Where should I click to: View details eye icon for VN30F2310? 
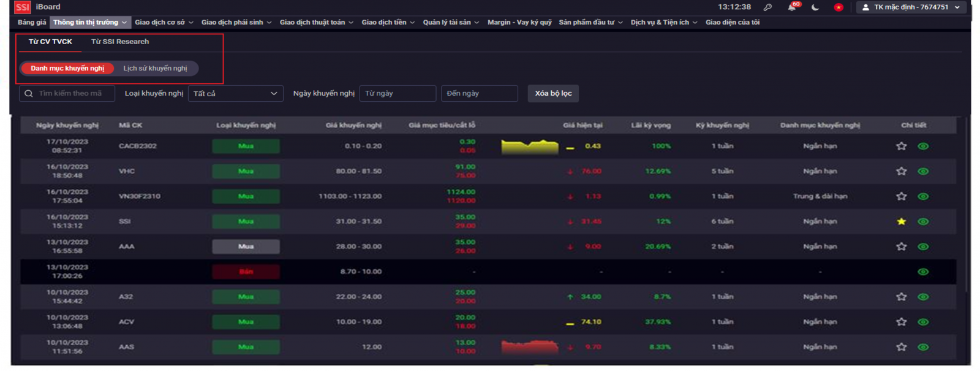923,196
